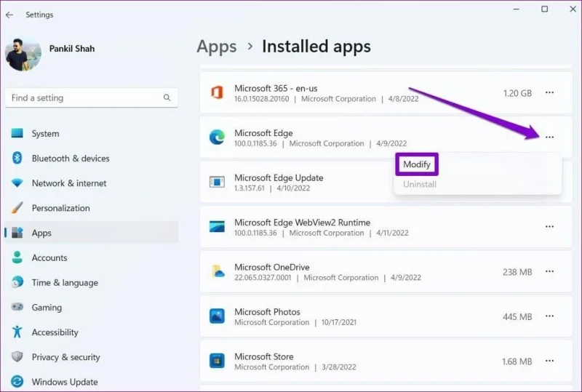Select the Microsoft Photos entry name
Image resolution: width=582 pixels, height=392 pixels.
pos(267,312)
